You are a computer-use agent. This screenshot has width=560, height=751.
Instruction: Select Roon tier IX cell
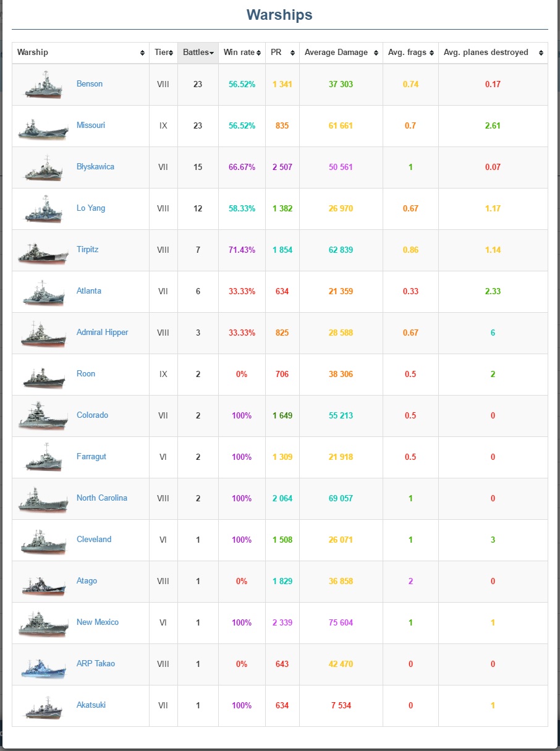pos(163,375)
